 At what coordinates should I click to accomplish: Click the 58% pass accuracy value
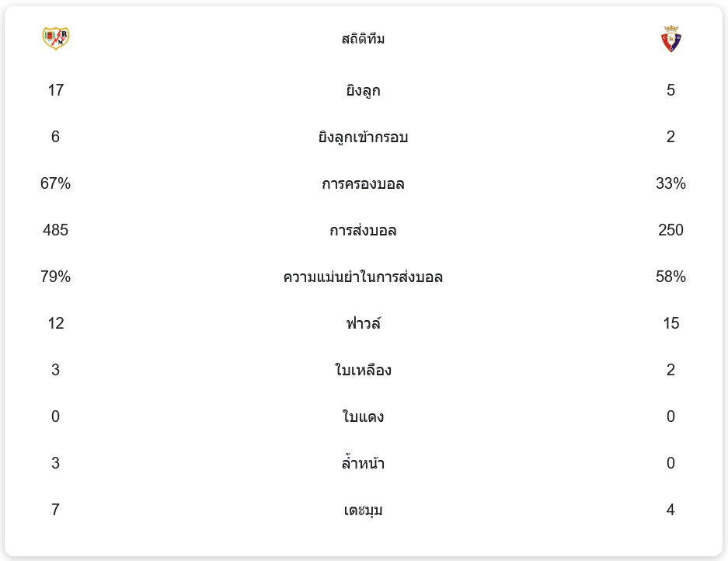[671, 277]
